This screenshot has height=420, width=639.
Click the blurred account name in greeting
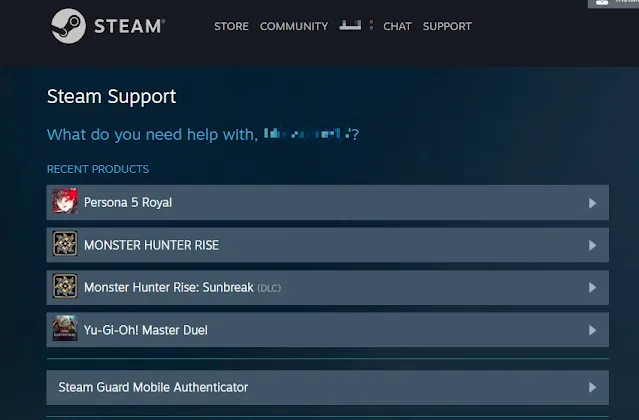click(307, 134)
